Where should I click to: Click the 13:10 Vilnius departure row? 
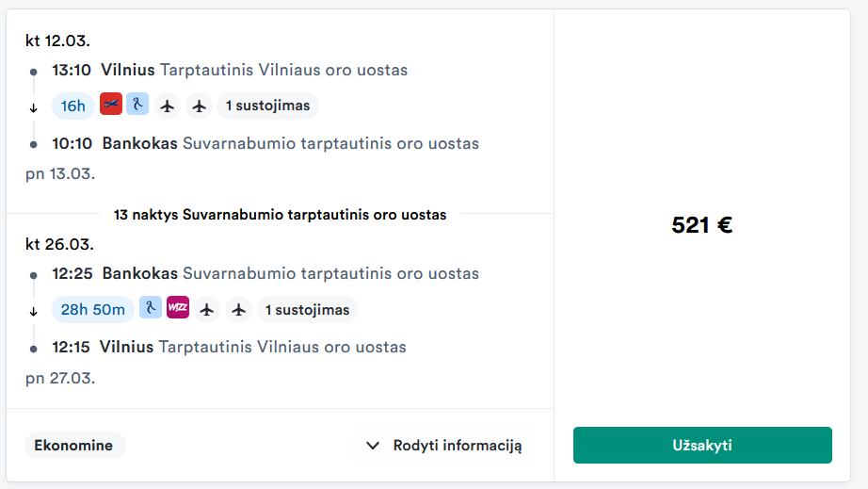click(x=229, y=70)
